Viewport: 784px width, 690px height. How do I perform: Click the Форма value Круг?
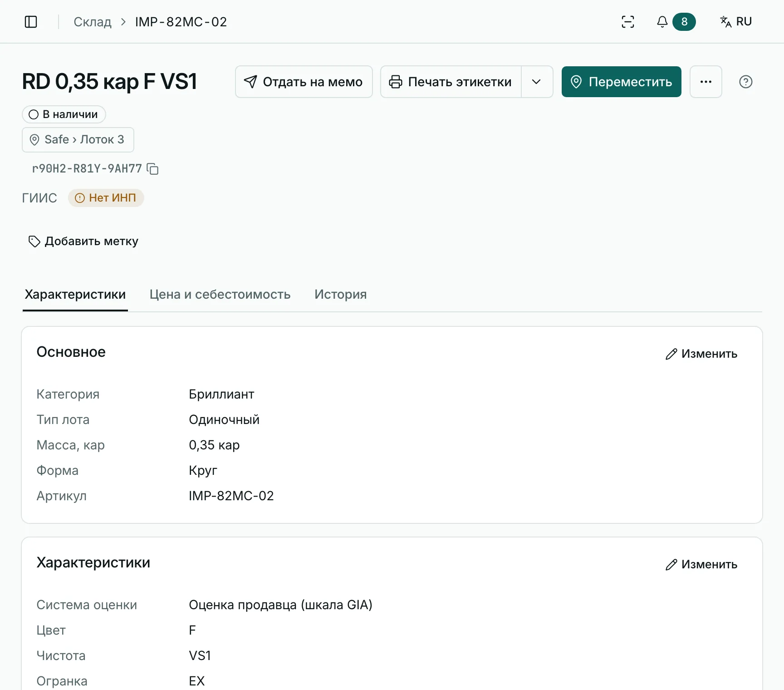203,470
